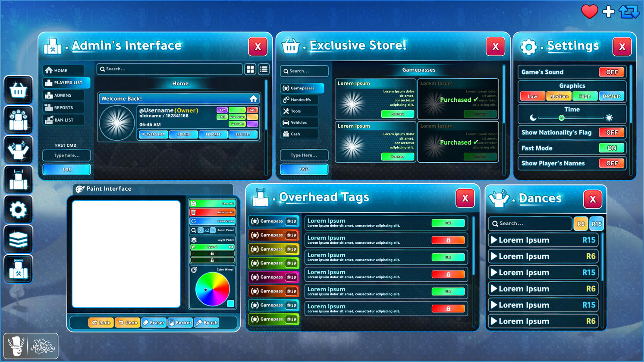Toggle Layer 1 visibility eye
644x362 pixels.
coord(231,247)
